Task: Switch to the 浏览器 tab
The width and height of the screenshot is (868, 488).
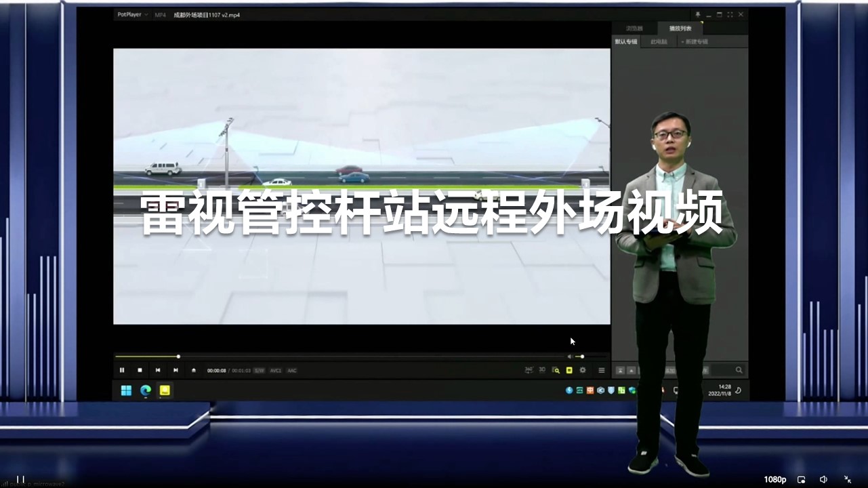Action: click(634, 28)
